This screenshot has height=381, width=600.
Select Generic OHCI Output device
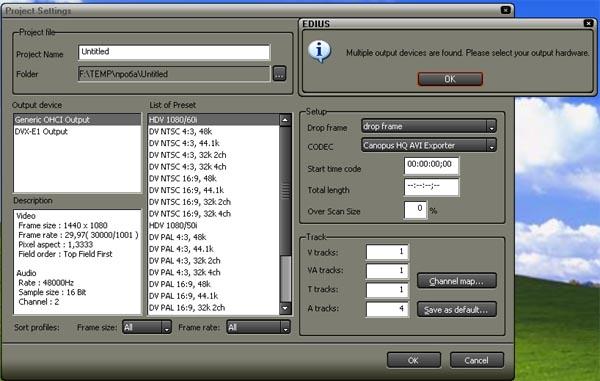pos(77,120)
